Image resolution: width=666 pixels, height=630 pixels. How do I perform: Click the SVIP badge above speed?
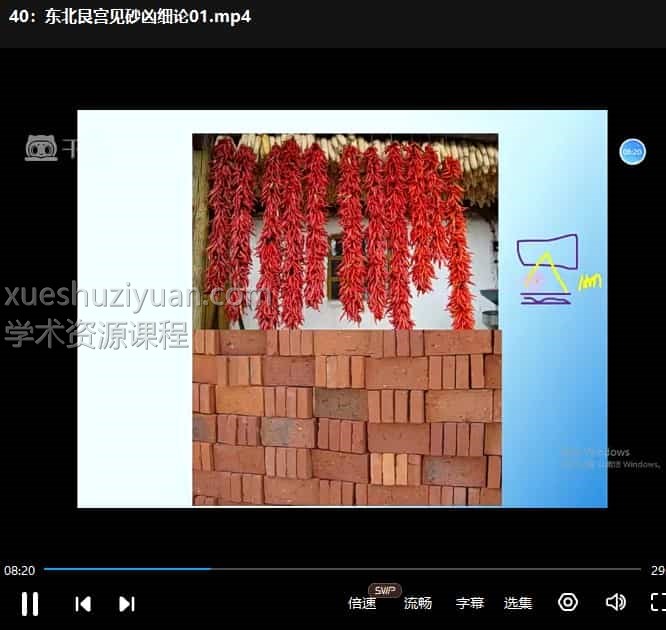(x=385, y=590)
